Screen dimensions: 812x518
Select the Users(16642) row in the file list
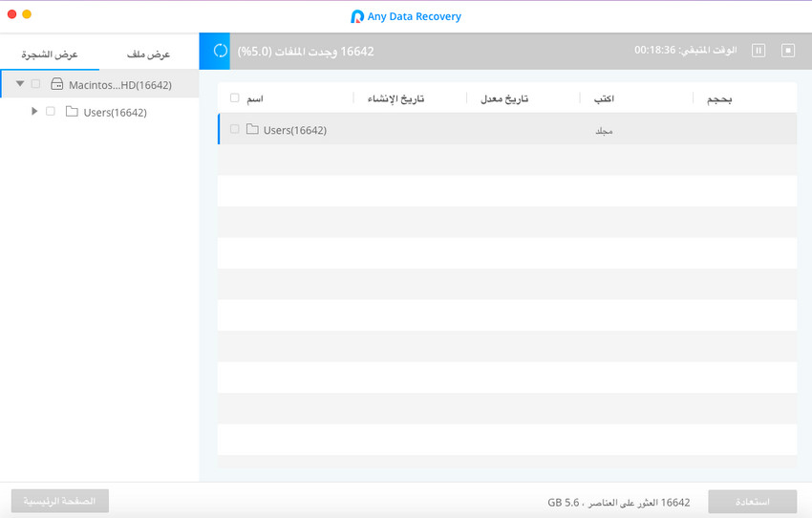coord(507,129)
